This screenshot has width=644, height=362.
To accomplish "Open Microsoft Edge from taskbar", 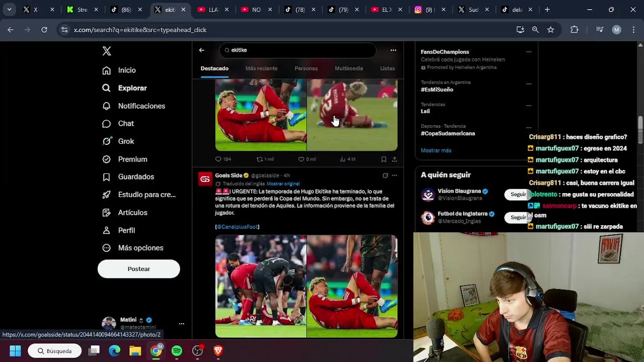I will (115, 351).
